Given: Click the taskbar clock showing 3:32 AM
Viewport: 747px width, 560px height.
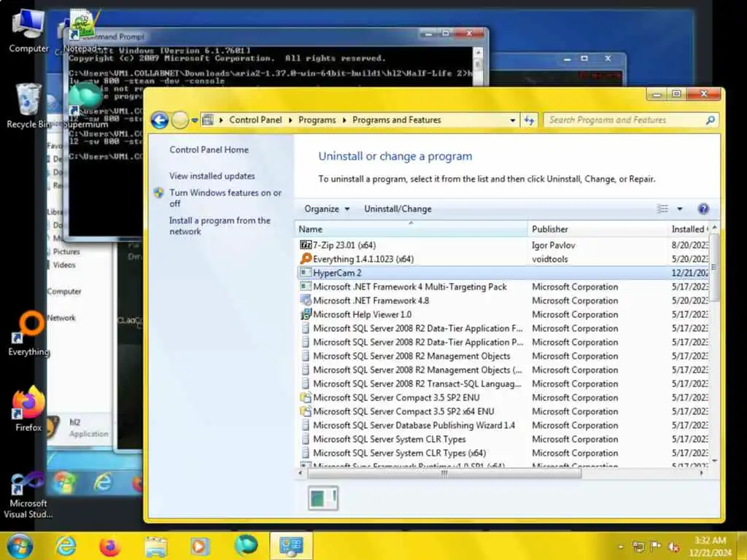Looking at the screenshot, I should (710, 546).
